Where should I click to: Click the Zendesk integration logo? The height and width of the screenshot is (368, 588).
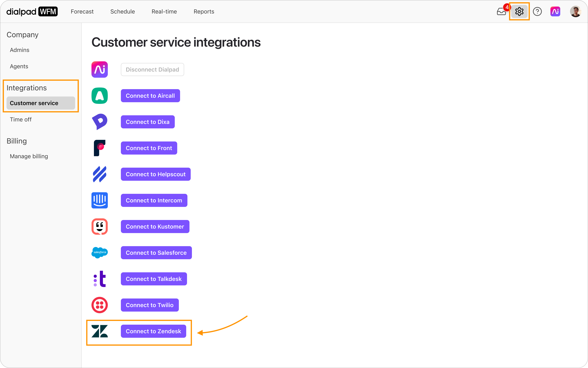tap(100, 331)
